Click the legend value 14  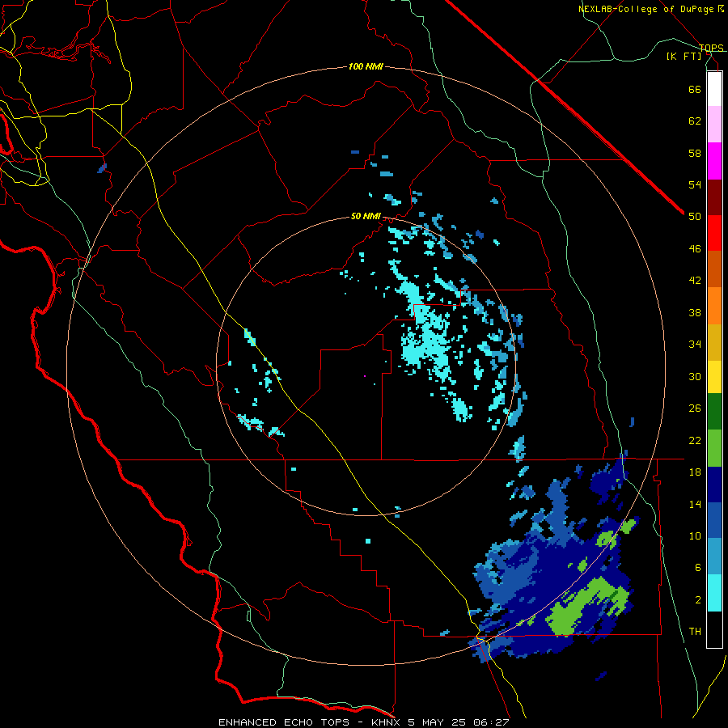tap(695, 504)
